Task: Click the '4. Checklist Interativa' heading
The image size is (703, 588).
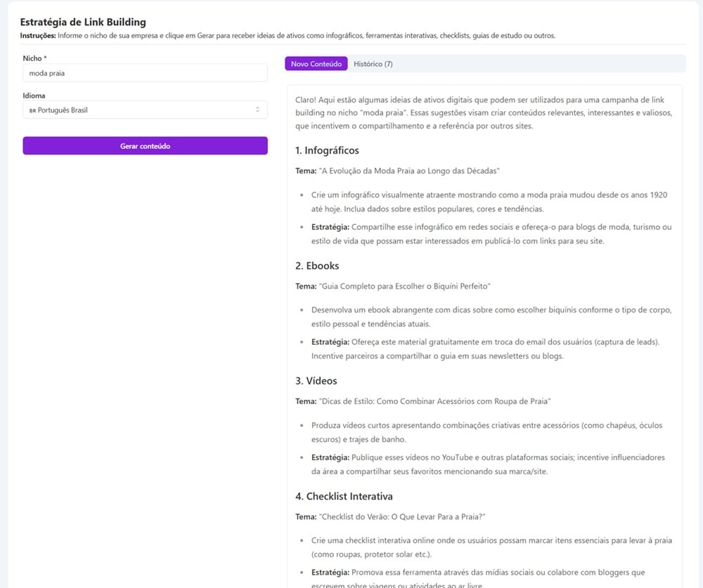Action: [x=344, y=496]
